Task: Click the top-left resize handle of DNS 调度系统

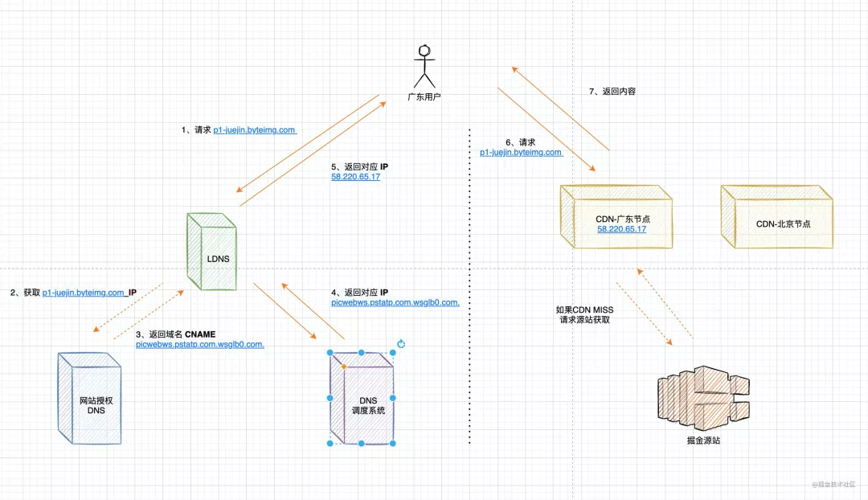Action: point(330,353)
